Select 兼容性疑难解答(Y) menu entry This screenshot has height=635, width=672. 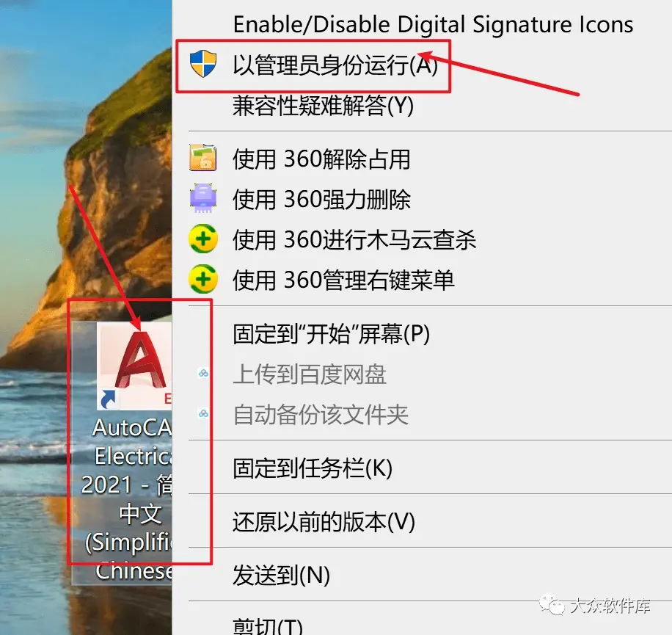(x=323, y=106)
